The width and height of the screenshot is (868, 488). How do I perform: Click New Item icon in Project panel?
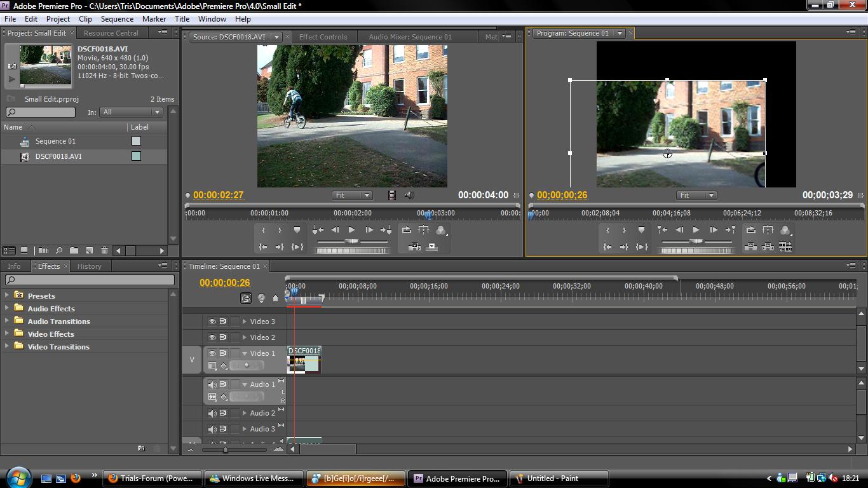(89, 250)
